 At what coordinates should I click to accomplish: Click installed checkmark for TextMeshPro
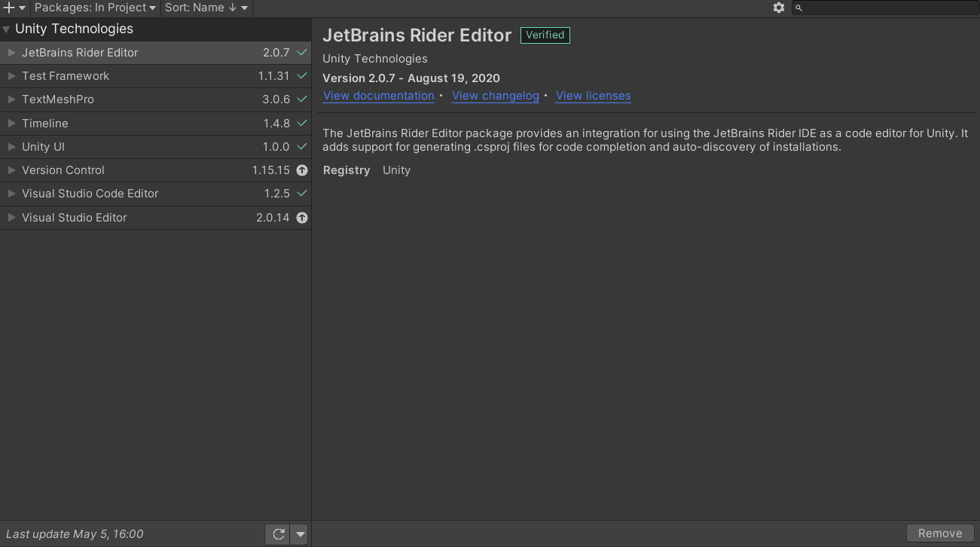tap(302, 99)
